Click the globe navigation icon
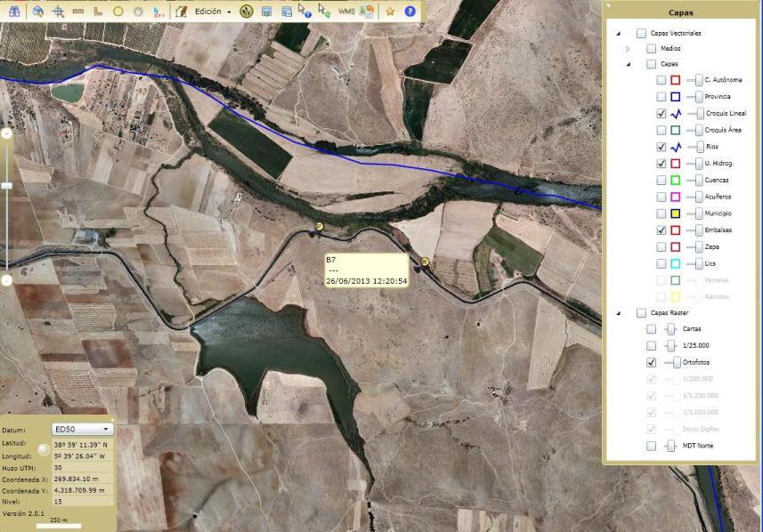Image resolution: width=763 pixels, height=532 pixels. [246, 11]
